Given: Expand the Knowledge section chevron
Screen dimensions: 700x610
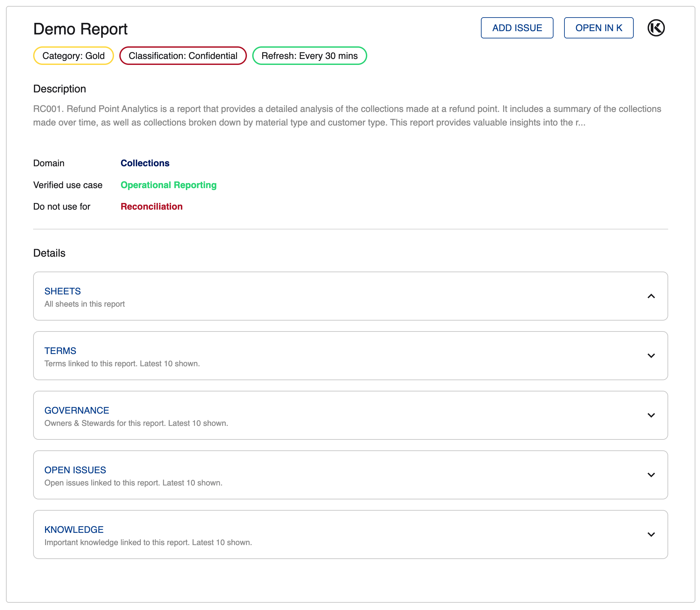Looking at the screenshot, I should click(651, 534).
